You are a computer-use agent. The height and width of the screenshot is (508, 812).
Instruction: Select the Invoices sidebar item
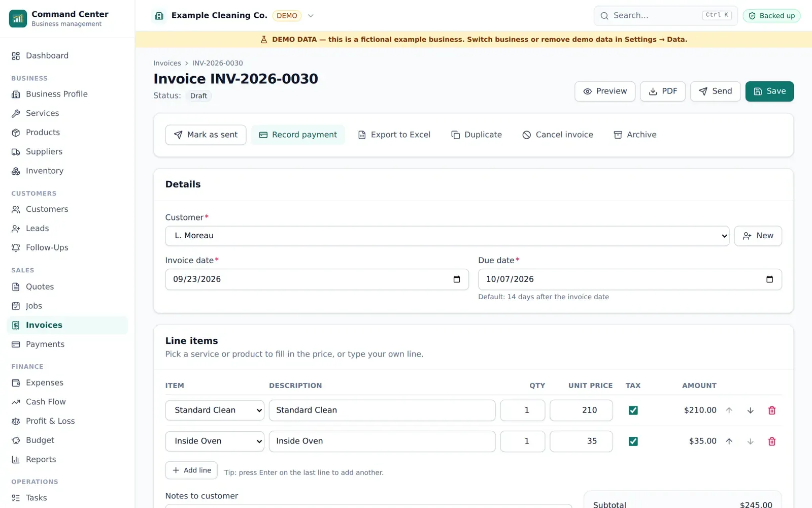pyautogui.click(x=67, y=326)
